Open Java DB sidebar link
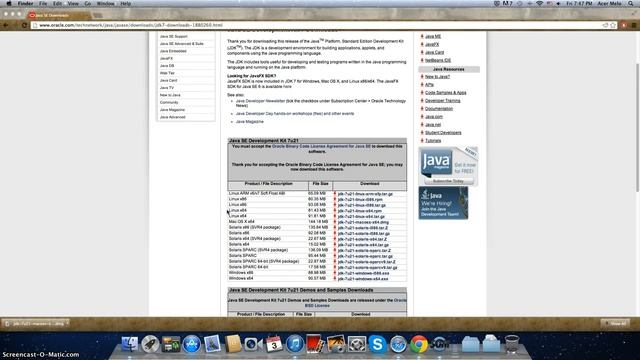Screen dimensions: 640x360 (x=167, y=66)
